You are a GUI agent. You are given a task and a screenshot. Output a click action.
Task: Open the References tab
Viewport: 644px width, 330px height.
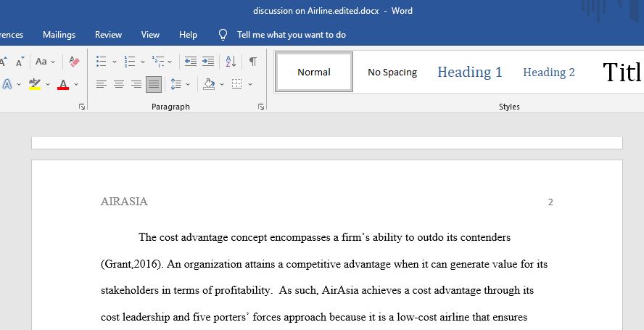click(x=12, y=35)
